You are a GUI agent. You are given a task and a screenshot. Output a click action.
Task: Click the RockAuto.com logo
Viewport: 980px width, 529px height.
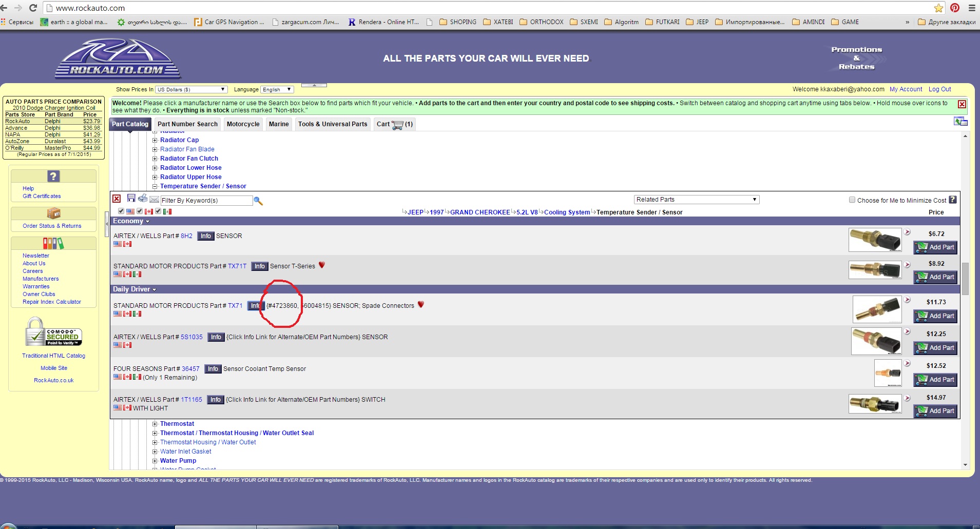118,58
